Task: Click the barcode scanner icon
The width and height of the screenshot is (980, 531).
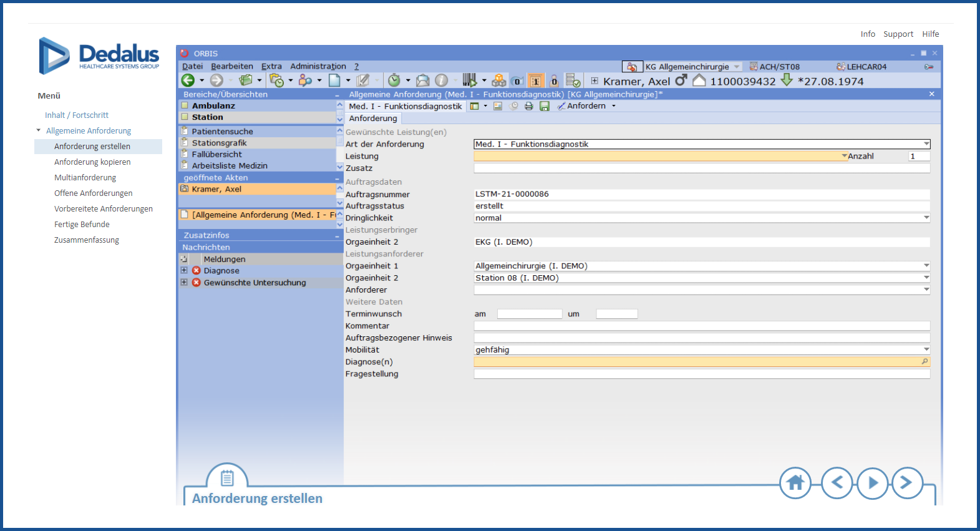Action: coord(469,80)
